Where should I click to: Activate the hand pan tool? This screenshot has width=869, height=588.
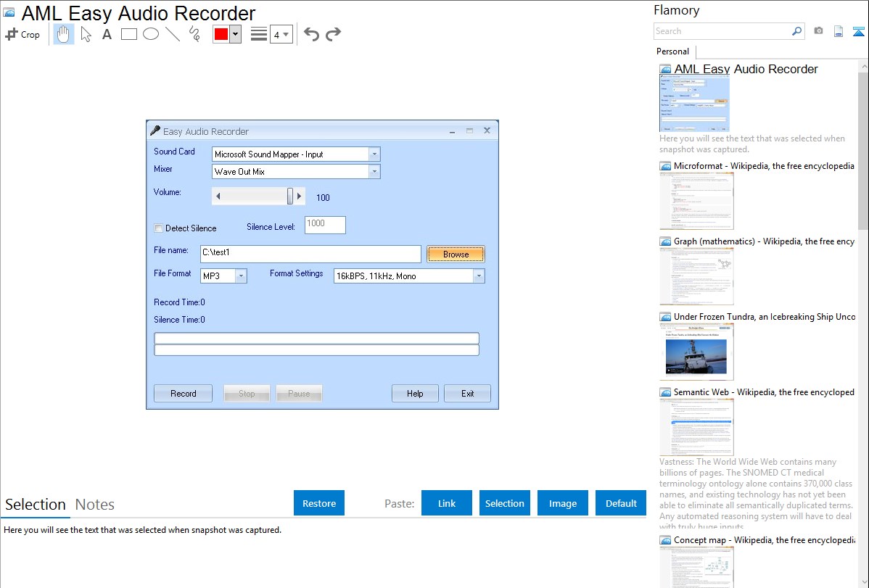(x=64, y=34)
